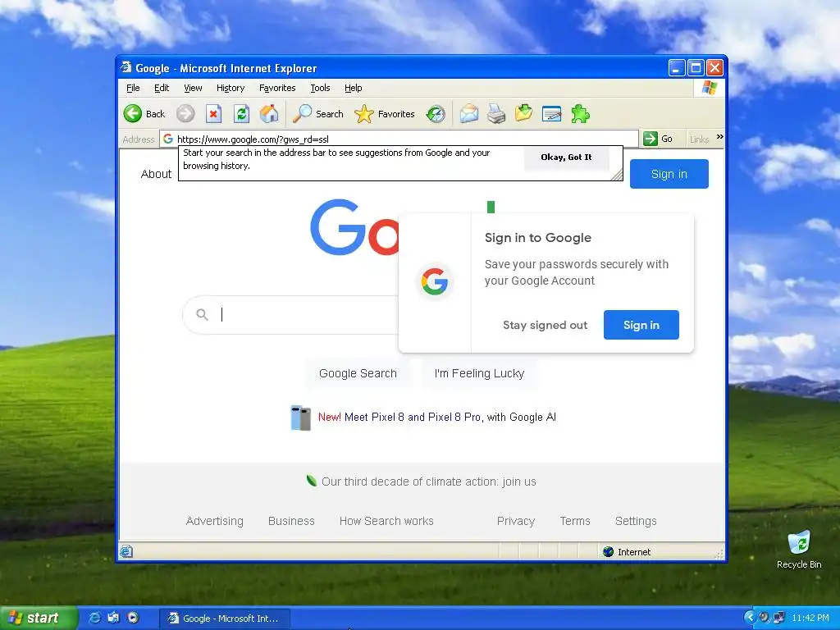Click the network connection tray icon
Screen dimensions: 840x630
coord(779,618)
